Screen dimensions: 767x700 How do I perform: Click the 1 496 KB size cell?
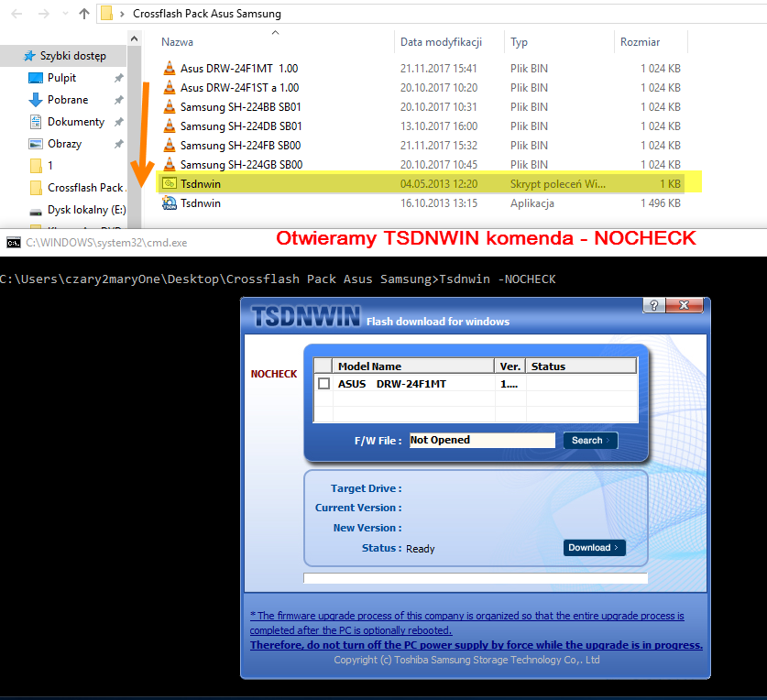tap(661, 203)
